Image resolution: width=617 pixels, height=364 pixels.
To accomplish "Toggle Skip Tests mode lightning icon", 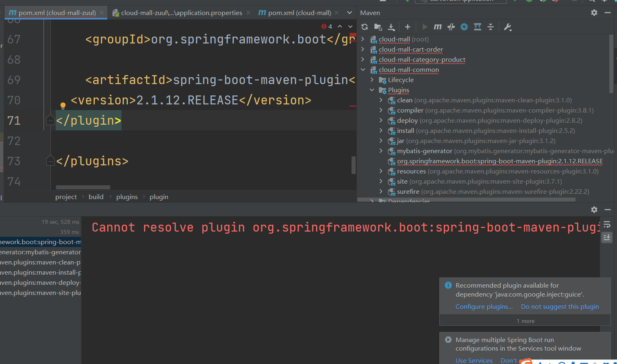I will tap(464, 27).
